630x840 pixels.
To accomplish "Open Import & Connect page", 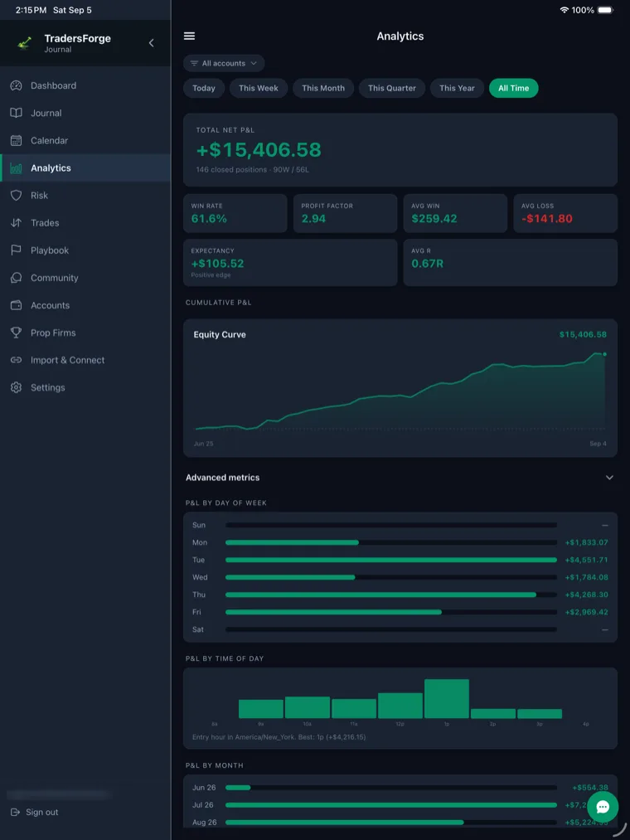I will (85, 360).
